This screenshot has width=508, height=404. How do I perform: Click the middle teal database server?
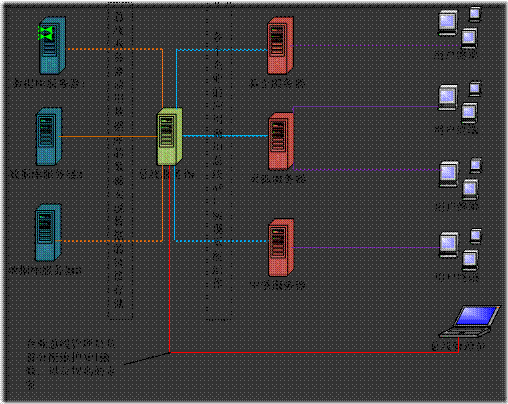click(x=49, y=136)
